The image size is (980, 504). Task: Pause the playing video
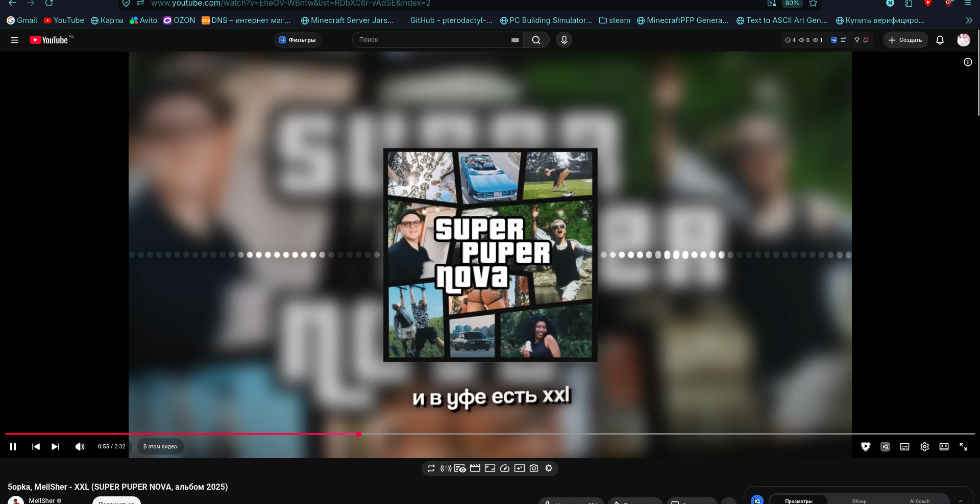(13, 447)
